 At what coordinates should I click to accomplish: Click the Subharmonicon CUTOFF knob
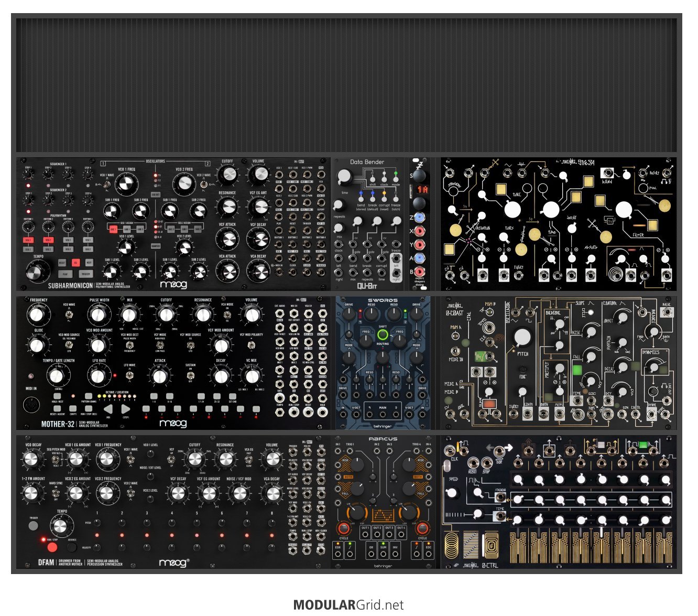click(227, 175)
